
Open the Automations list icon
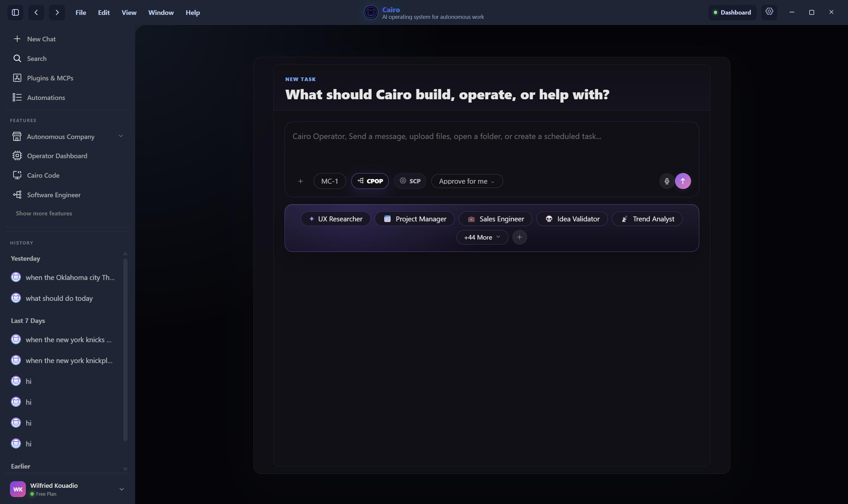click(x=17, y=98)
